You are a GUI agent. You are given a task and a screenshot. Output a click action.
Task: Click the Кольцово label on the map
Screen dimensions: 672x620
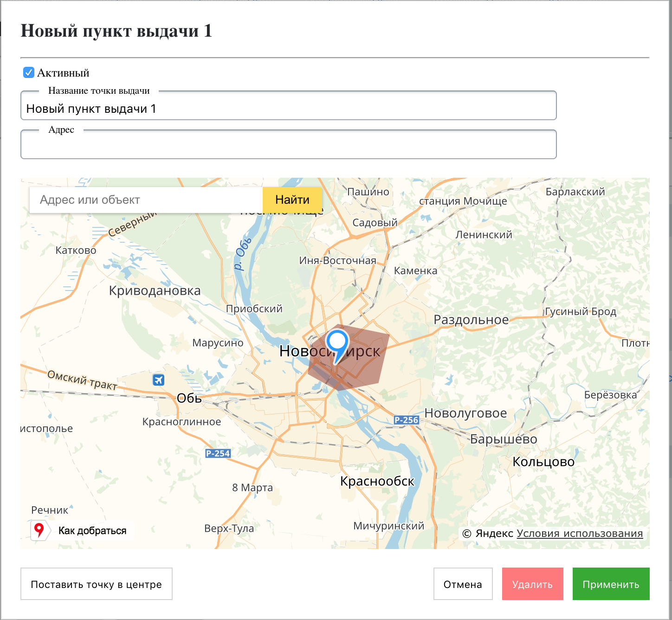click(x=543, y=462)
